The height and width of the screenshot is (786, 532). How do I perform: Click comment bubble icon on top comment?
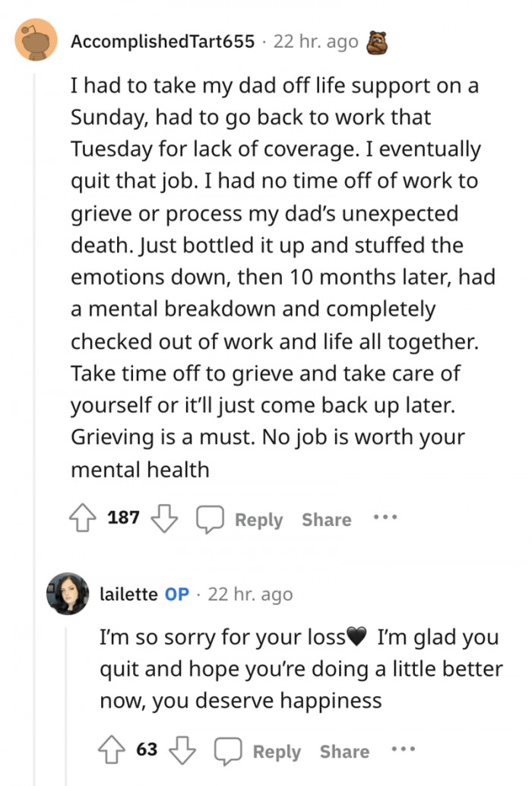pos(208,520)
